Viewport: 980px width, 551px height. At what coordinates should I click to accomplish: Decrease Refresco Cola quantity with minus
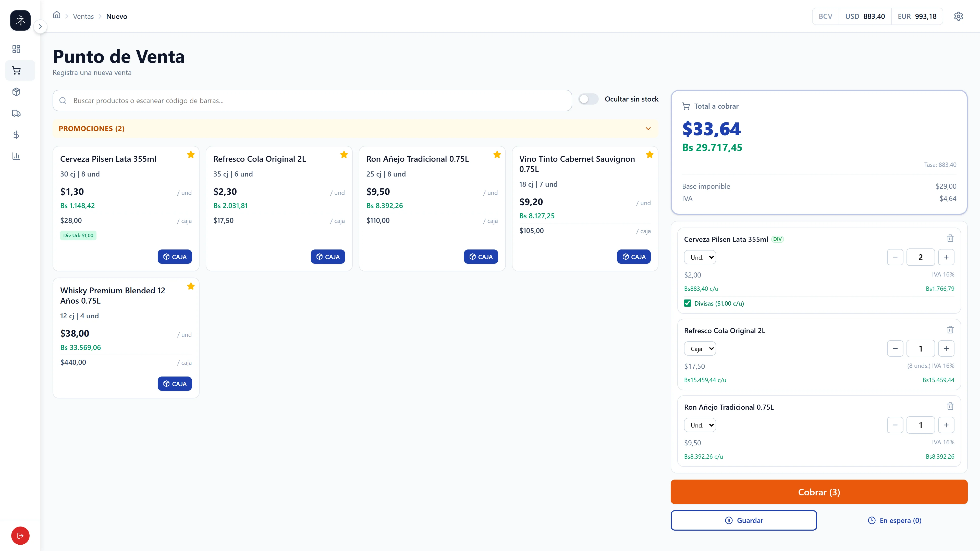tap(895, 348)
